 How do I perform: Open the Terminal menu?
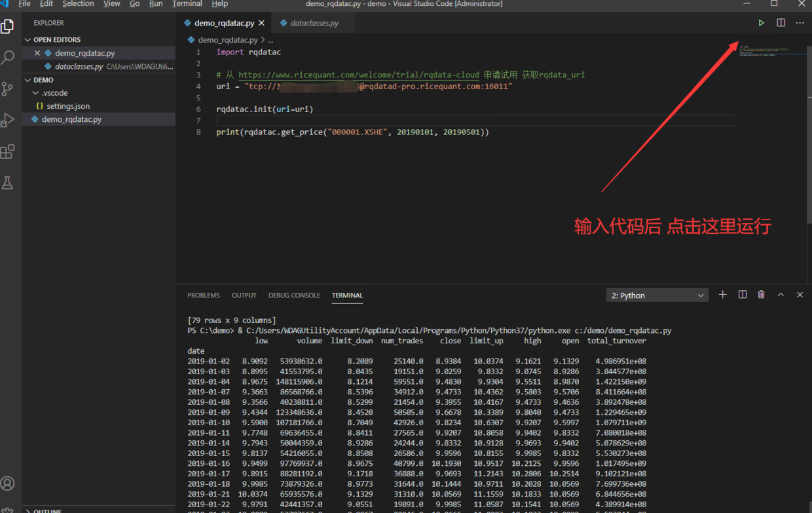click(x=187, y=4)
